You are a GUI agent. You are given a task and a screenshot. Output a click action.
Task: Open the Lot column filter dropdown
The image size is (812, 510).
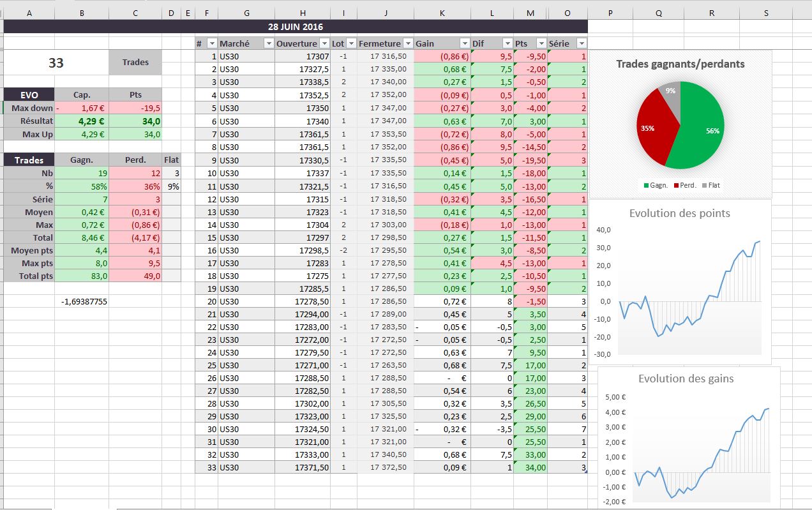(350, 43)
